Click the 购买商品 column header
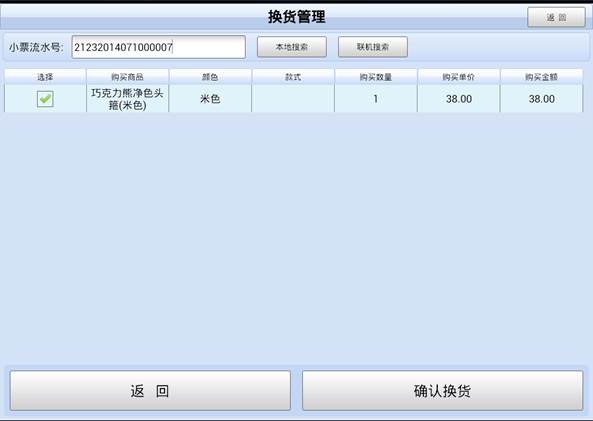 (127, 77)
